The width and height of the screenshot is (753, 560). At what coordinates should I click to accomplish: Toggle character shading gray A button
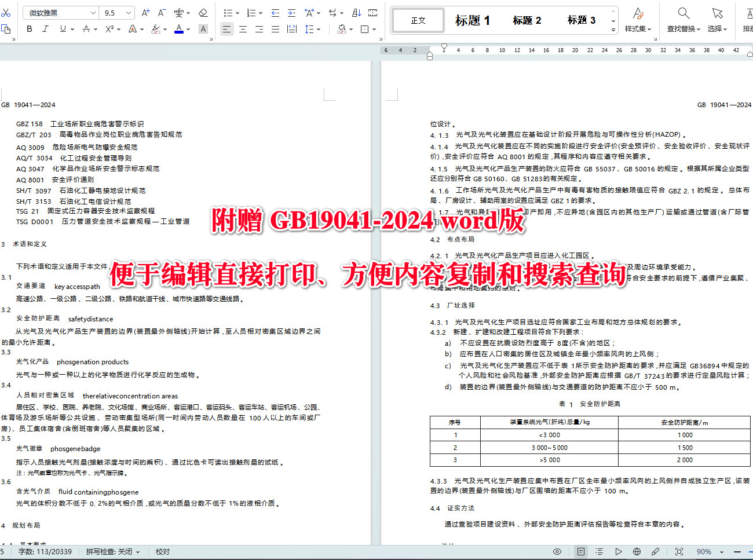click(x=203, y=28)
